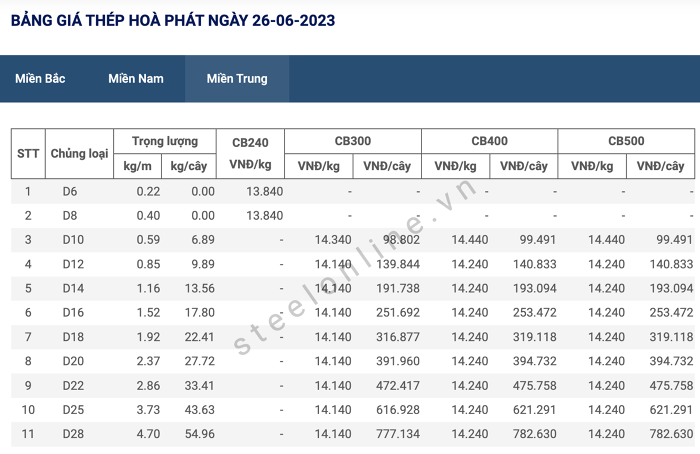
Task: Click the kg/cây sub-header
Action: pyautogui.click(x=189, y=166)
